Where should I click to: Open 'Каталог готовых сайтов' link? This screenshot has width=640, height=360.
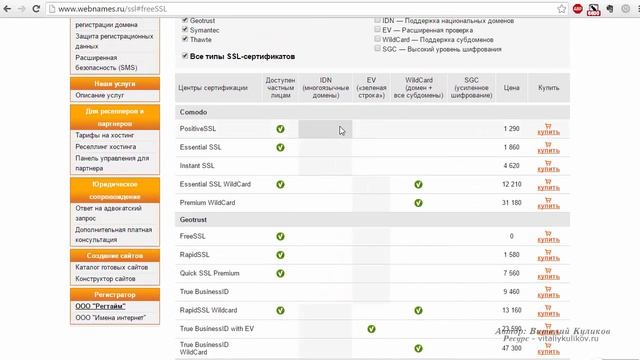tap(111, 267)
